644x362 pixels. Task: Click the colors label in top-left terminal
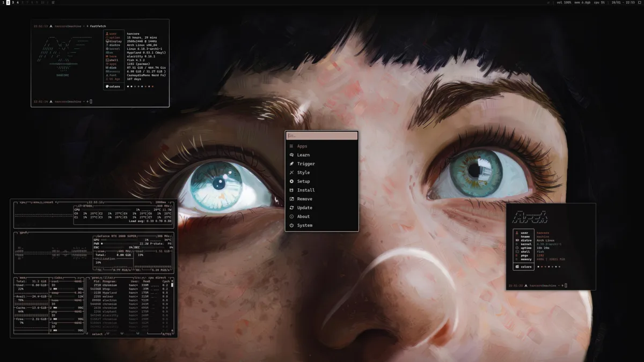tap(114, 86)
